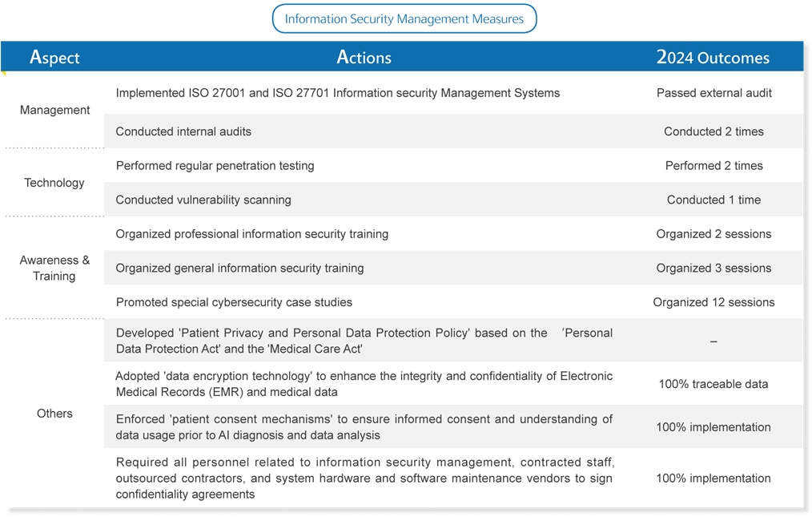Screen dimensions: 812x517
Task: Click the Organized 12 sessions outcome
Action: point(714,302)
